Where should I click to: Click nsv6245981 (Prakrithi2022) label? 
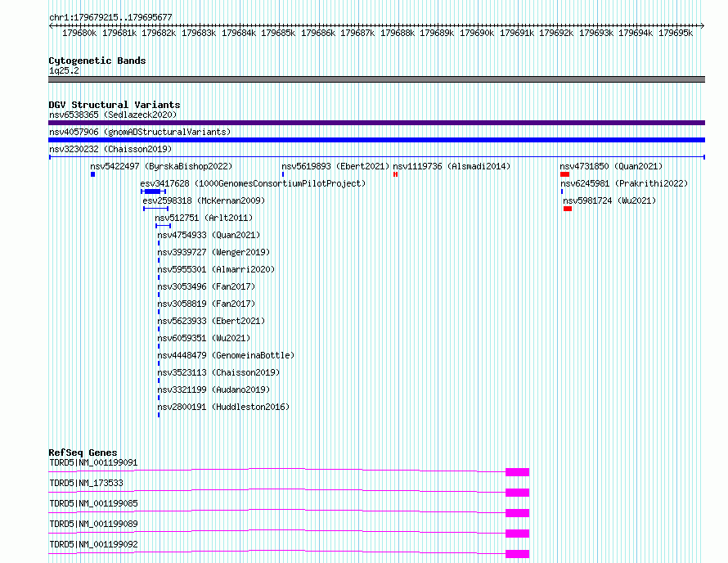point(624,183)
